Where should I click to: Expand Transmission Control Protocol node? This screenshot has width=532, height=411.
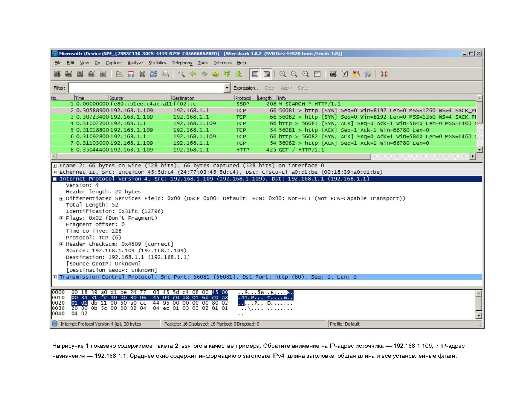pyautogui.click(x=55, y=277)
